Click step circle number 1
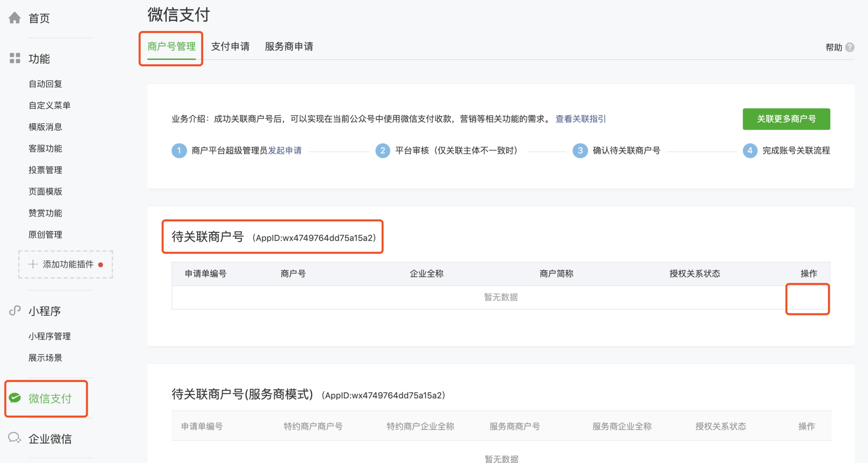 (179, 151)
